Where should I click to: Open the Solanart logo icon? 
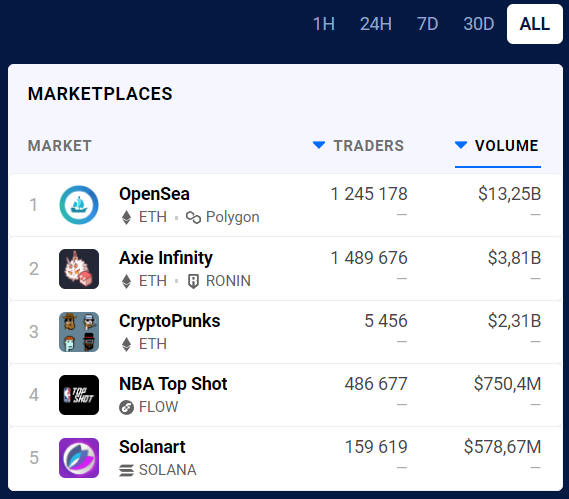click(79, 458)
